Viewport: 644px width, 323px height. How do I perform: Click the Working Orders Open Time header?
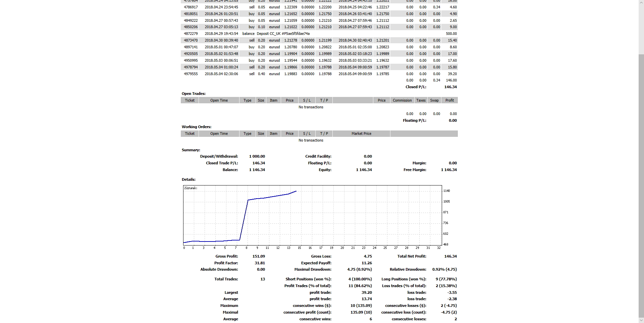219,133
